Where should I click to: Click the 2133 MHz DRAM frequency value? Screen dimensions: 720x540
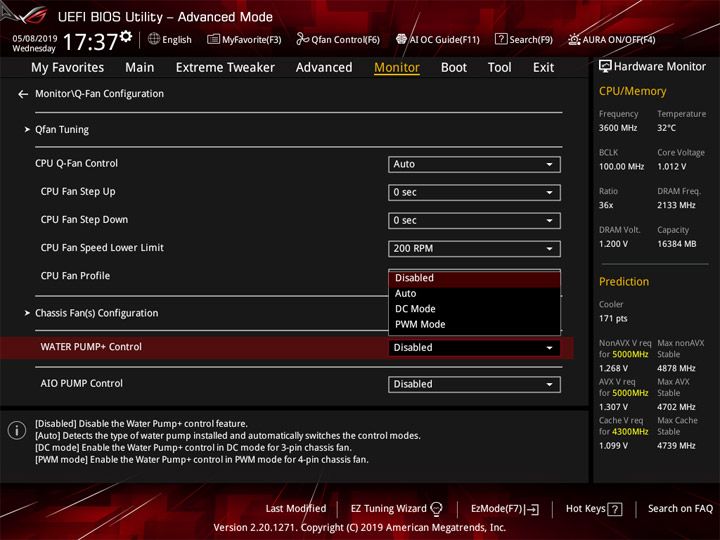pos(676,205)
